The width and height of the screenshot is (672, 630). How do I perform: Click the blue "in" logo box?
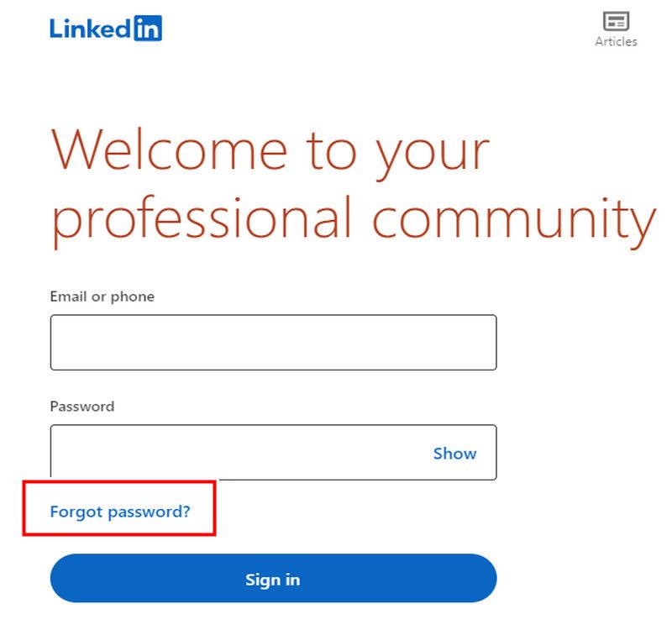coord(148,28)
